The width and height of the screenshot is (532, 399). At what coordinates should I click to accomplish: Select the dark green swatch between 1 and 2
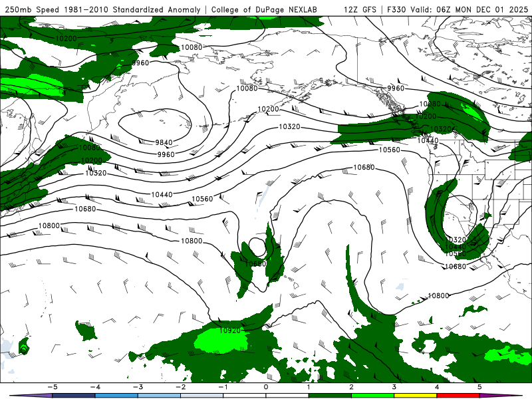(330, 396)
